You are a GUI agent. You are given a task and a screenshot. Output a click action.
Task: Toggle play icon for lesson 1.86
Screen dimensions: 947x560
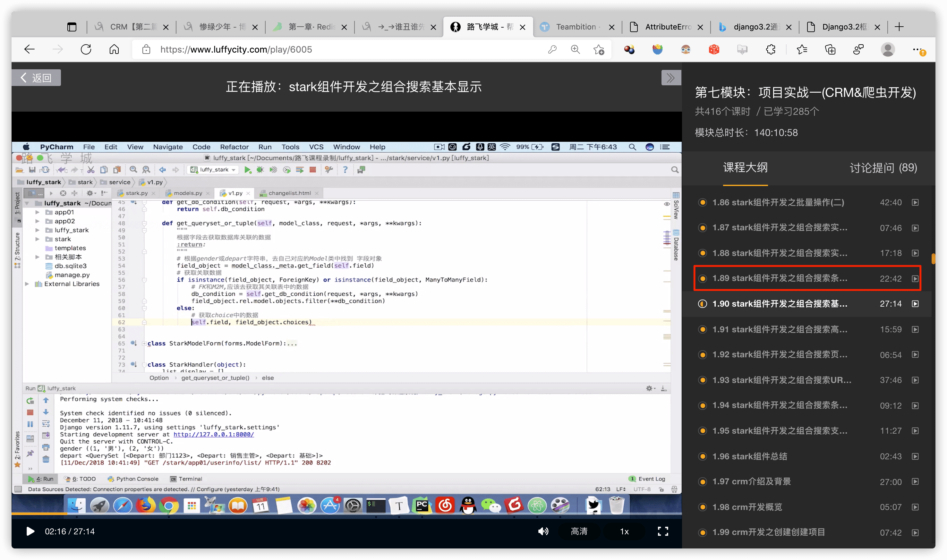[x=915, y=203]
